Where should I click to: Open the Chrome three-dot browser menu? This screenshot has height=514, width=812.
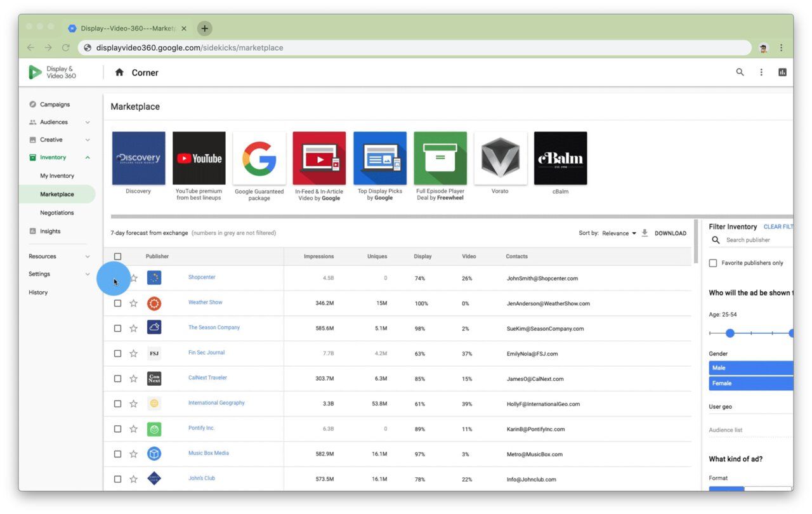pyautogui.click(x=782, y=48)
